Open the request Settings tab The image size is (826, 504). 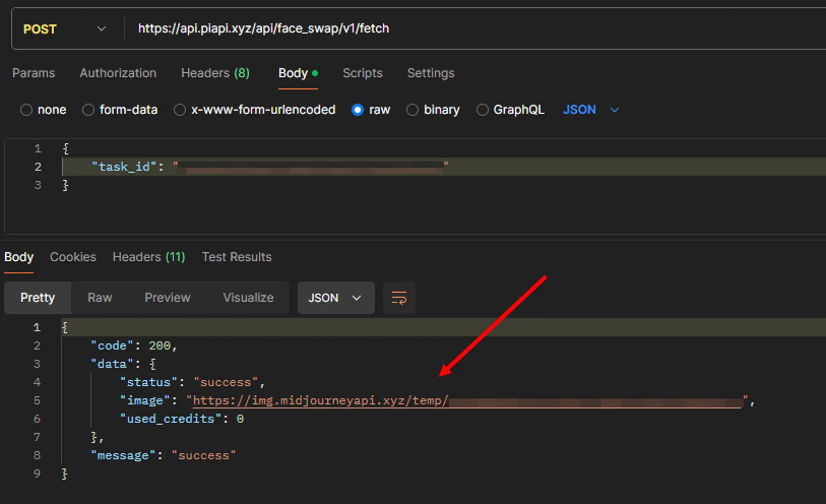click(431, 73)
